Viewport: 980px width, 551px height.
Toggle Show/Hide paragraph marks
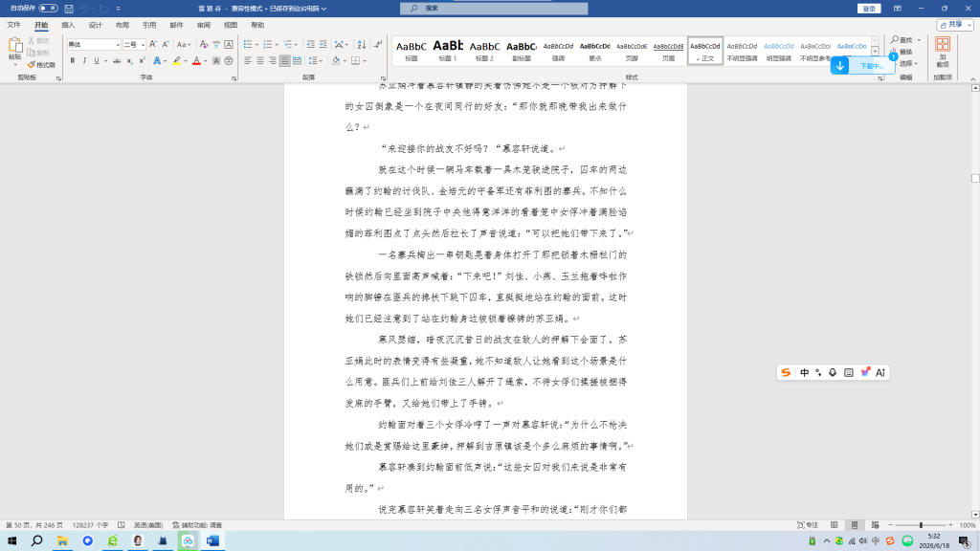point(378,44)
